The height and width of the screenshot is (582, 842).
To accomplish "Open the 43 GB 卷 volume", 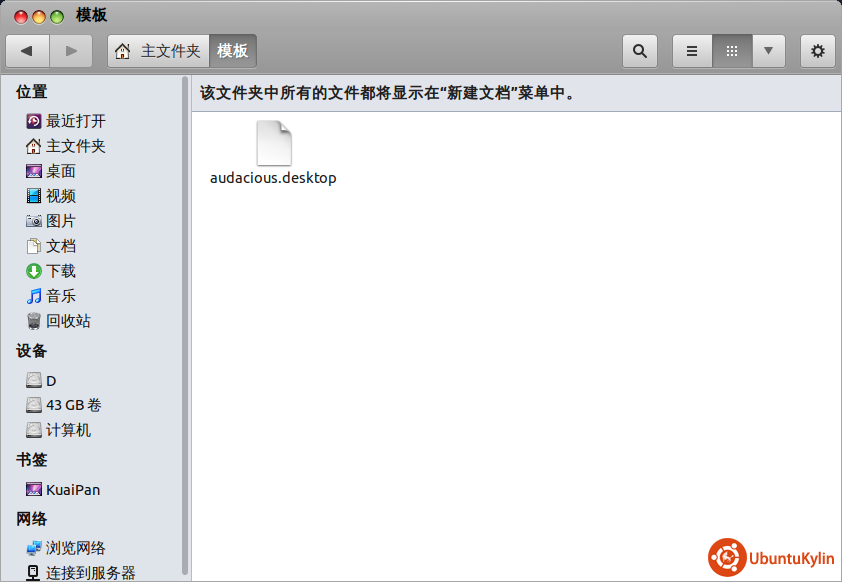I will (73, 405).
